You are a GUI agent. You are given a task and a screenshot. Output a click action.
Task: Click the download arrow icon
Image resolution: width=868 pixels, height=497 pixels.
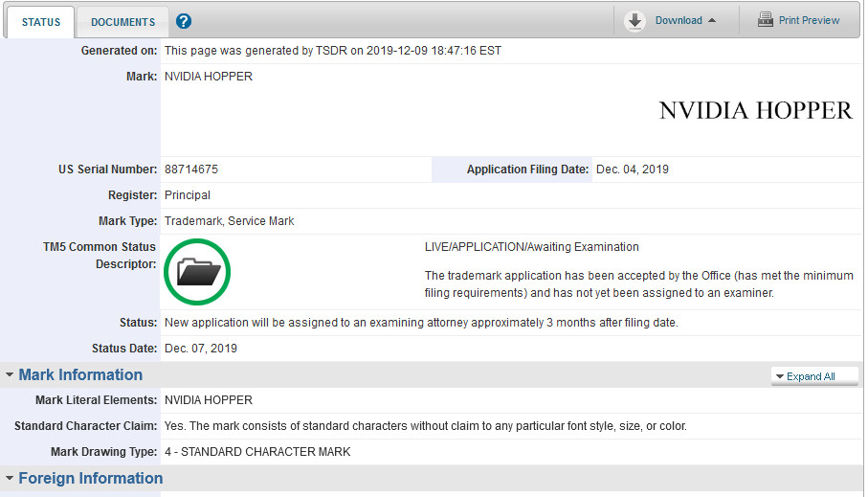634,21
